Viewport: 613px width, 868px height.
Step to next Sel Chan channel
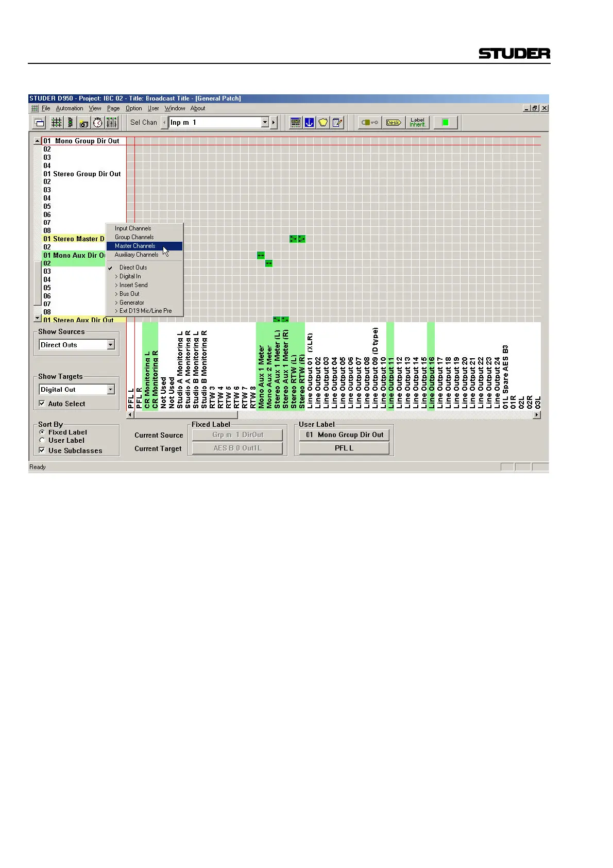[x=274, y=123]
